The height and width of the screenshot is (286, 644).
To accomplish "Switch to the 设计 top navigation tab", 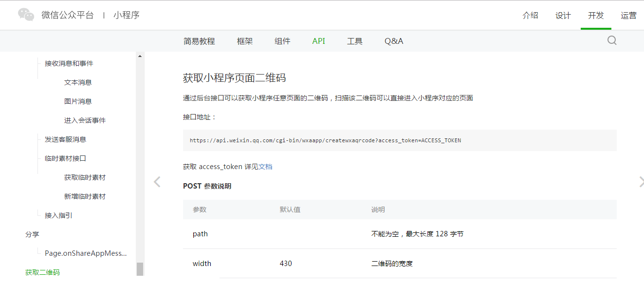I will (563, 15).
